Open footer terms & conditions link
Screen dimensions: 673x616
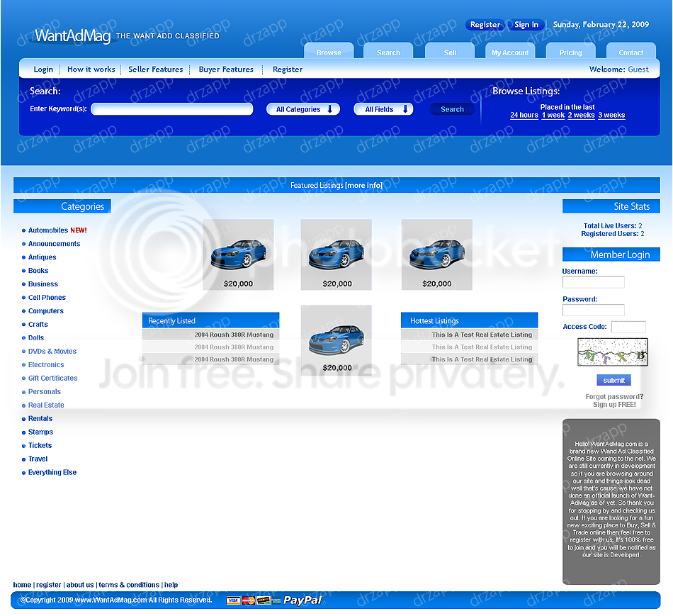(129, 585)
